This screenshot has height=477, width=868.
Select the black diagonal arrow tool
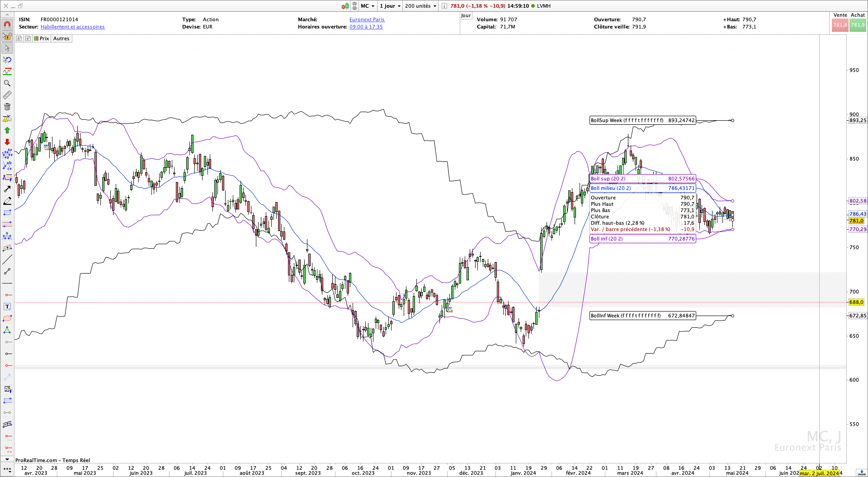tap(7, 189)
